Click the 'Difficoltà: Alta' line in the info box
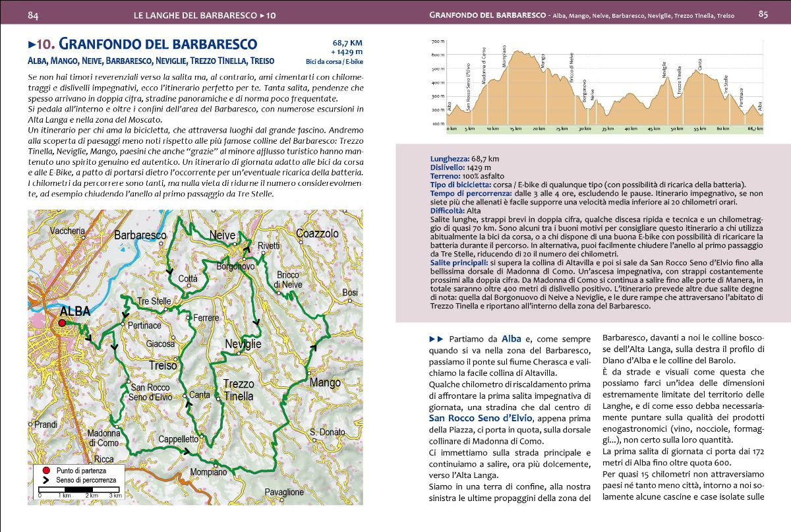 455,210
